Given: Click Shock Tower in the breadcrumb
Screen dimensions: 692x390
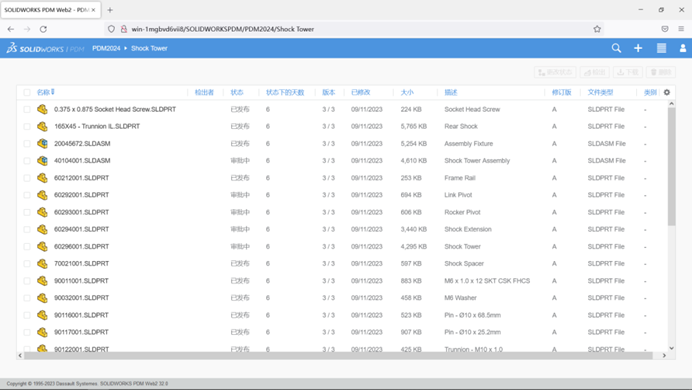Looking at the screenshot, I should (x=149, y=49).
